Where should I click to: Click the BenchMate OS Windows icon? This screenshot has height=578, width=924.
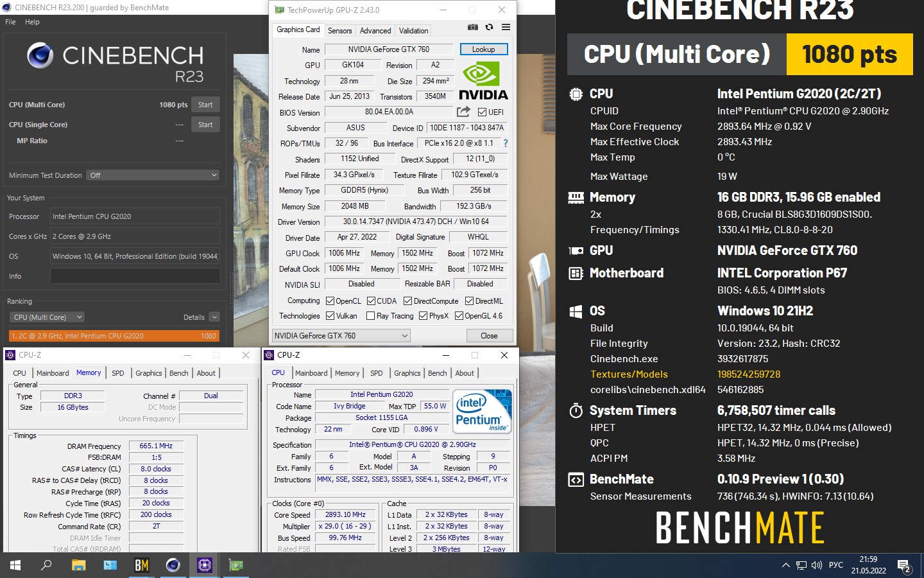(x=576, y=311)
